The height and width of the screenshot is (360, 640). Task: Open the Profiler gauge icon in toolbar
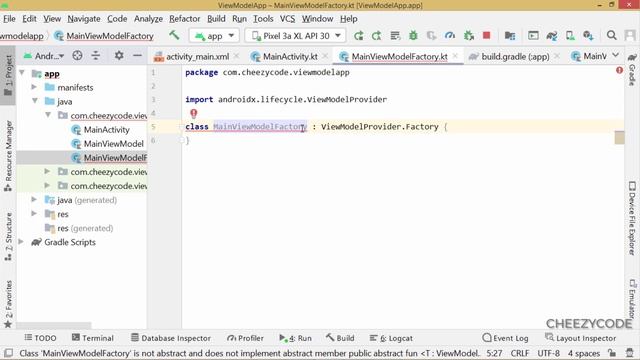tap(450, 36)
